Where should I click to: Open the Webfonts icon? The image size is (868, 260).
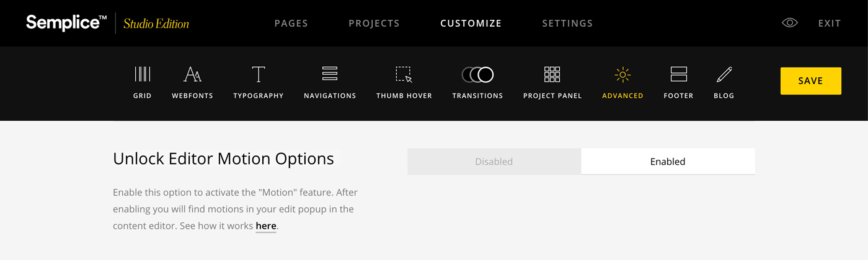click(192, 75)
